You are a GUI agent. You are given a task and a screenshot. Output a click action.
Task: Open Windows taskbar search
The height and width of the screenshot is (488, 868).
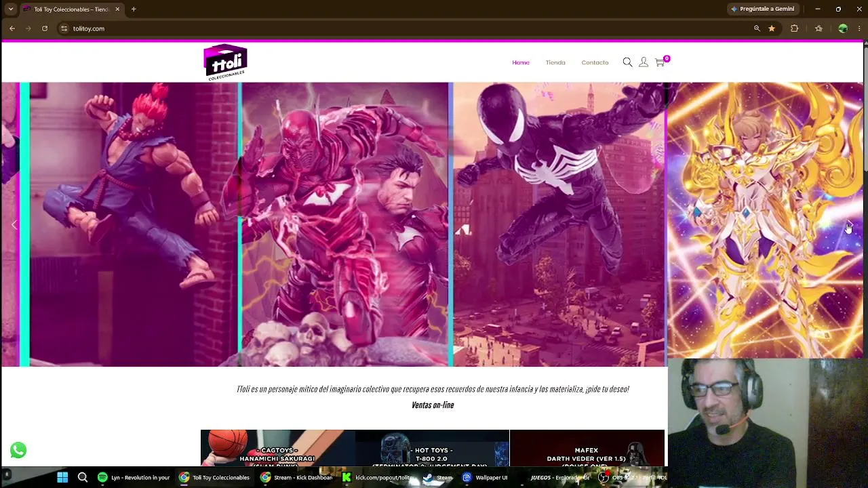(83, 477)
